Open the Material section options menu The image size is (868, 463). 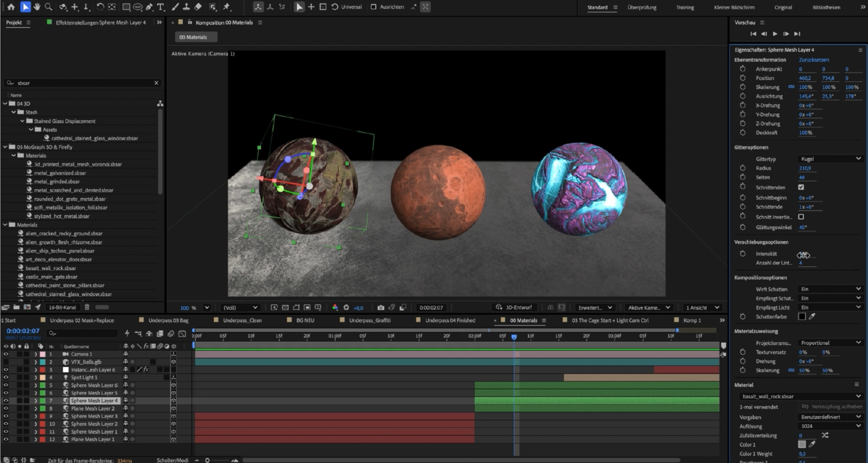pos(857,385)
